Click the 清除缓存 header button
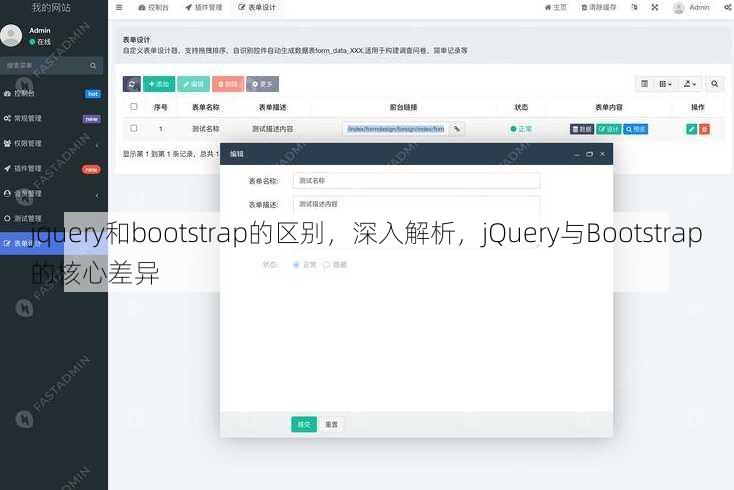This screenshot has height=490, width=734. (599, 7)
